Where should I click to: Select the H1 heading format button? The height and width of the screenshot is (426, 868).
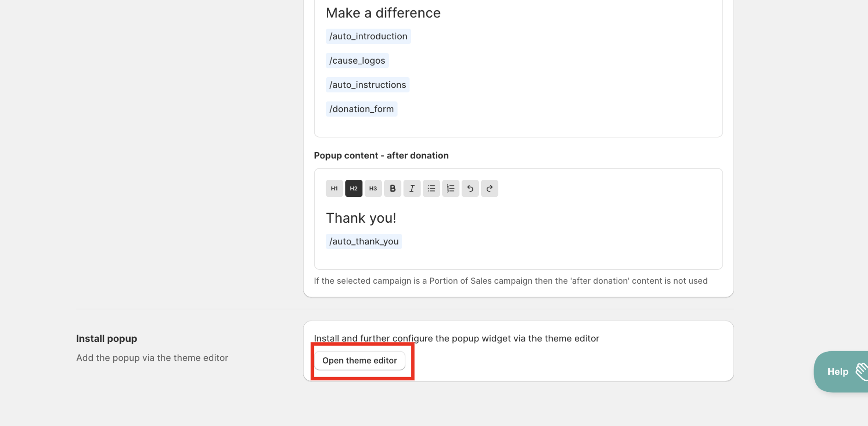tap(334, 189)
